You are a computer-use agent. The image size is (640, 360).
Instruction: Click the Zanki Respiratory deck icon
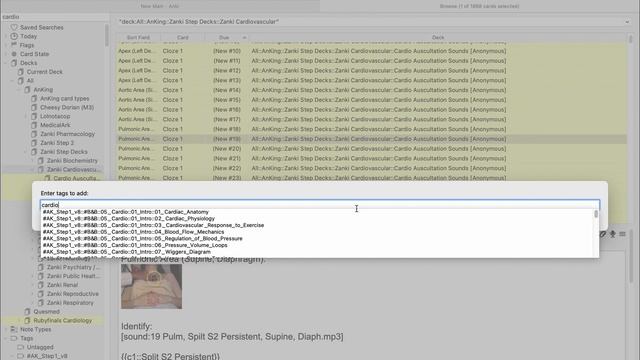click(x=40, y=303)
